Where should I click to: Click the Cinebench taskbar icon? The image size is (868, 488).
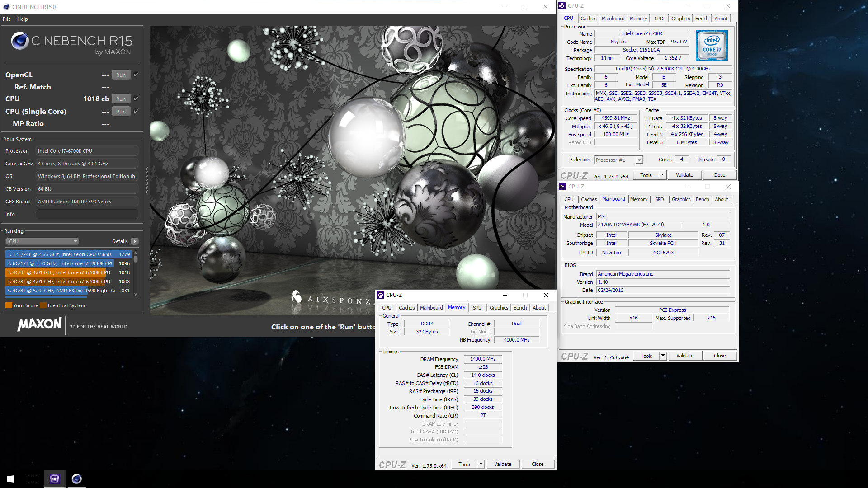(77, 479)
